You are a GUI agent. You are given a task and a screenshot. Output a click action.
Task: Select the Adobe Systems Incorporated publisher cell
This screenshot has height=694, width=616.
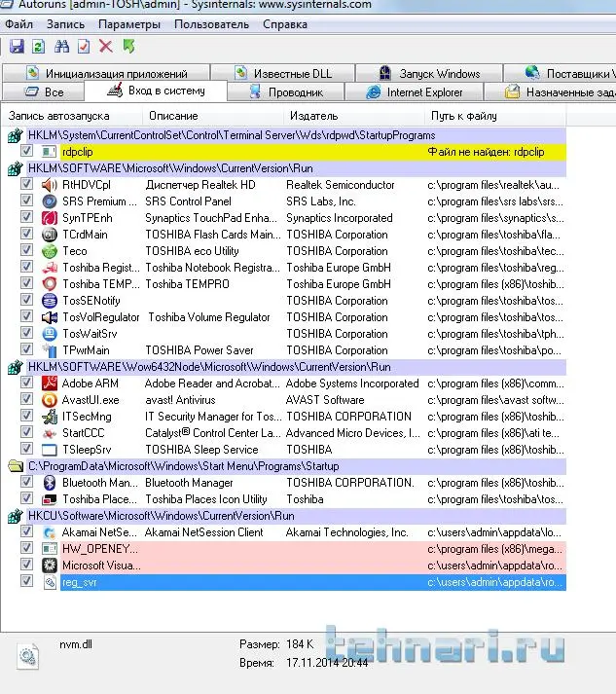[x=352, y=384]
